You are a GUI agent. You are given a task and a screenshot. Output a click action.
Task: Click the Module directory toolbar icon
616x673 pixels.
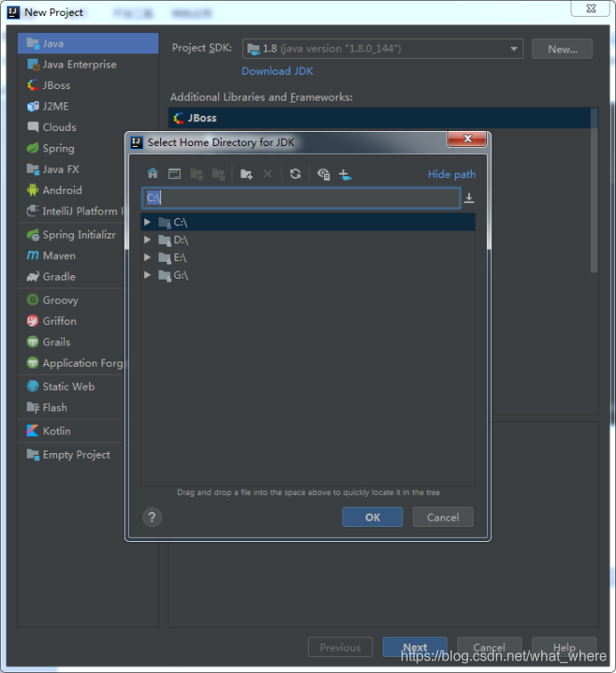(218, 174)
